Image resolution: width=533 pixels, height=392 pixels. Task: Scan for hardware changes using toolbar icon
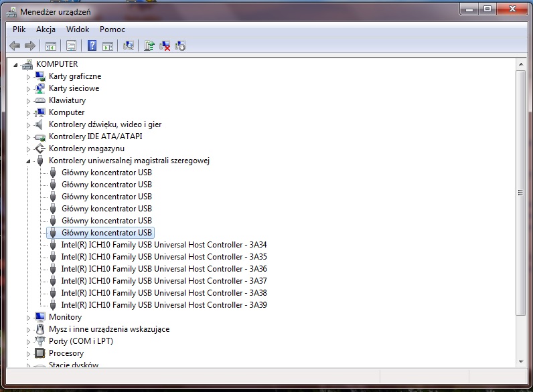pyautogui.click(x=128, y=45)
